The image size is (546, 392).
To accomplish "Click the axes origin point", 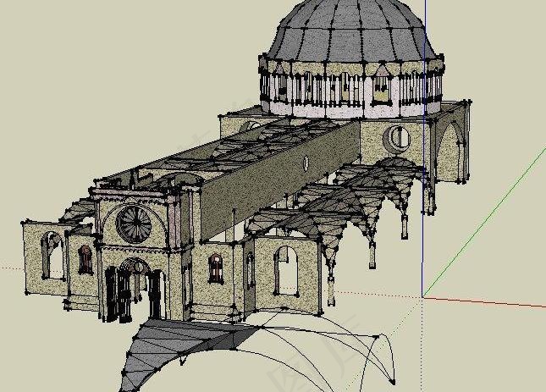I will 423,296.
